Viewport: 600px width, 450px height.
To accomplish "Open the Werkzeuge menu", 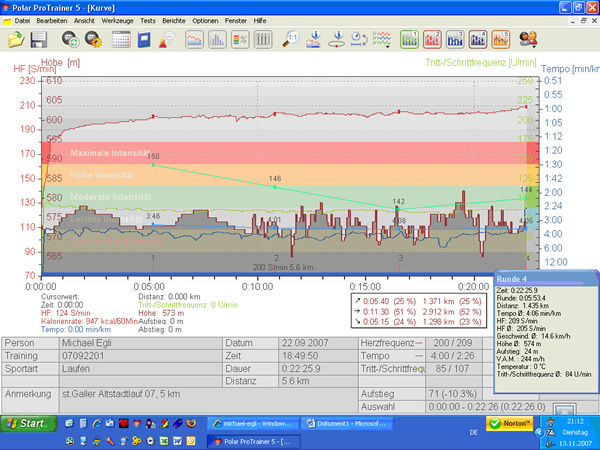I will coord(117,21).
